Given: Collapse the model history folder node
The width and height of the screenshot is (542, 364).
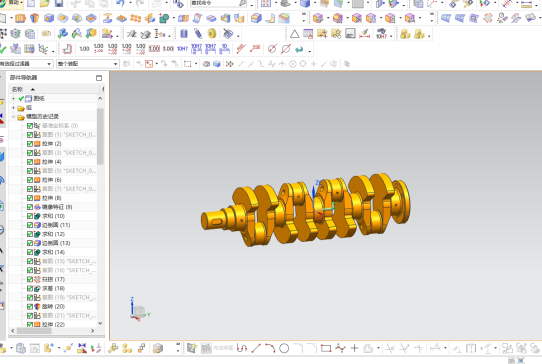Looking at the screenshot, I should tap(13, 117).
